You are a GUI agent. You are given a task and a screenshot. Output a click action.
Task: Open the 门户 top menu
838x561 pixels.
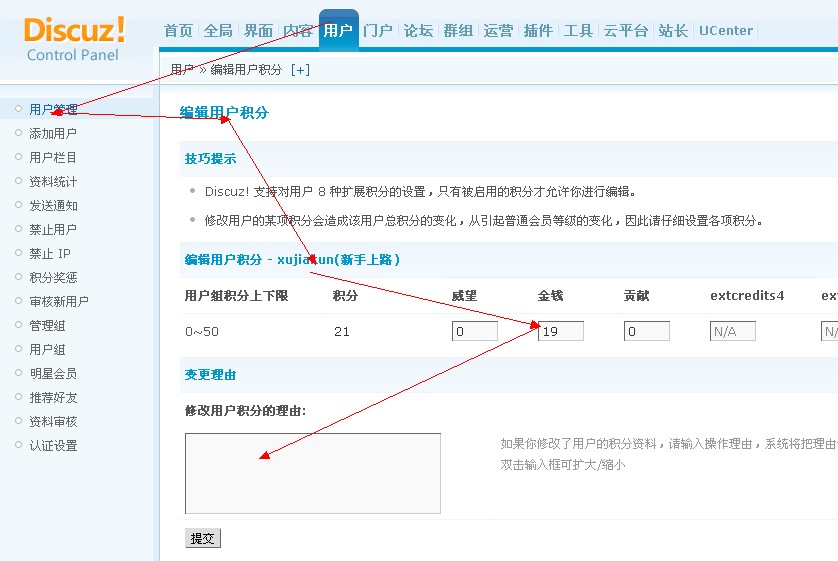click(378, 30)
